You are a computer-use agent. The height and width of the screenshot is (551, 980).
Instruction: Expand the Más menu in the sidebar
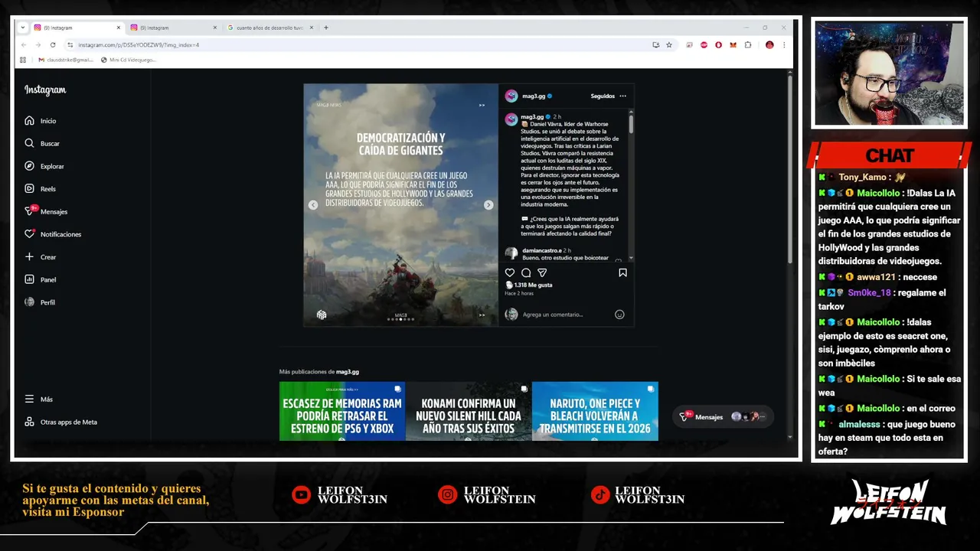click(39, 399)
